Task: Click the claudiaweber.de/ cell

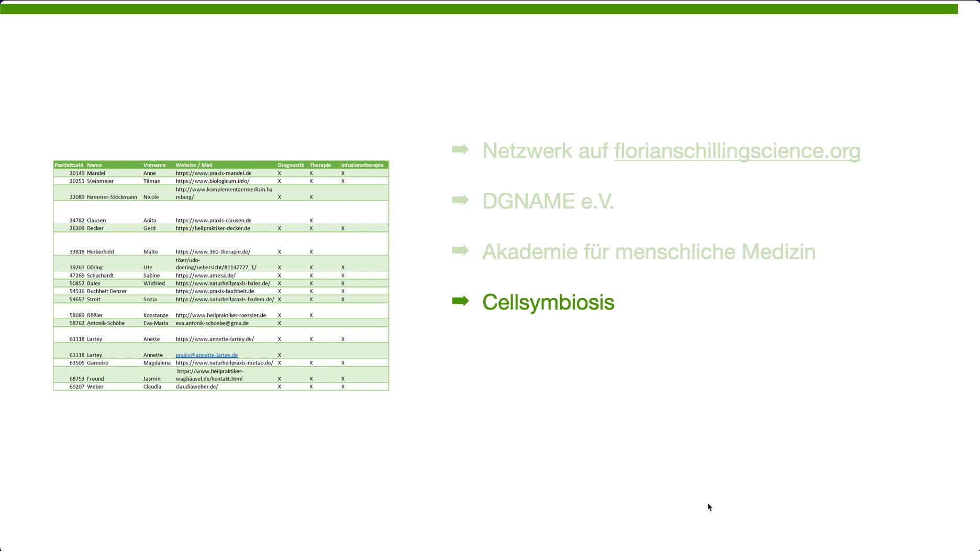Action: tap(197, 387)
